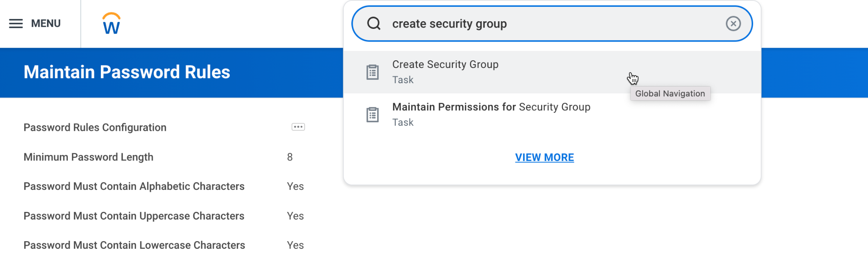868x262 pixels.
Task: Select the Create Security Group task result
Action: coord(552,72)
